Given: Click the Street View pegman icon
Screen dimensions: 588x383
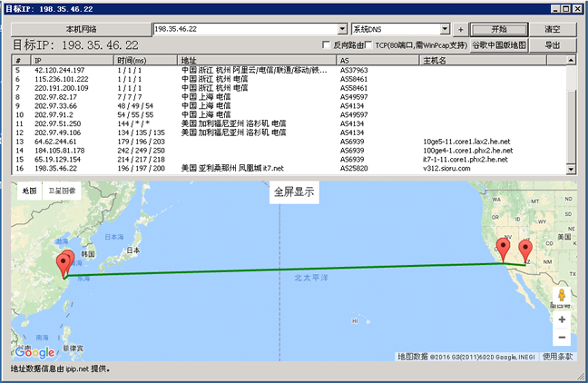Looking at the screenshot, I should tap(562, 296).
